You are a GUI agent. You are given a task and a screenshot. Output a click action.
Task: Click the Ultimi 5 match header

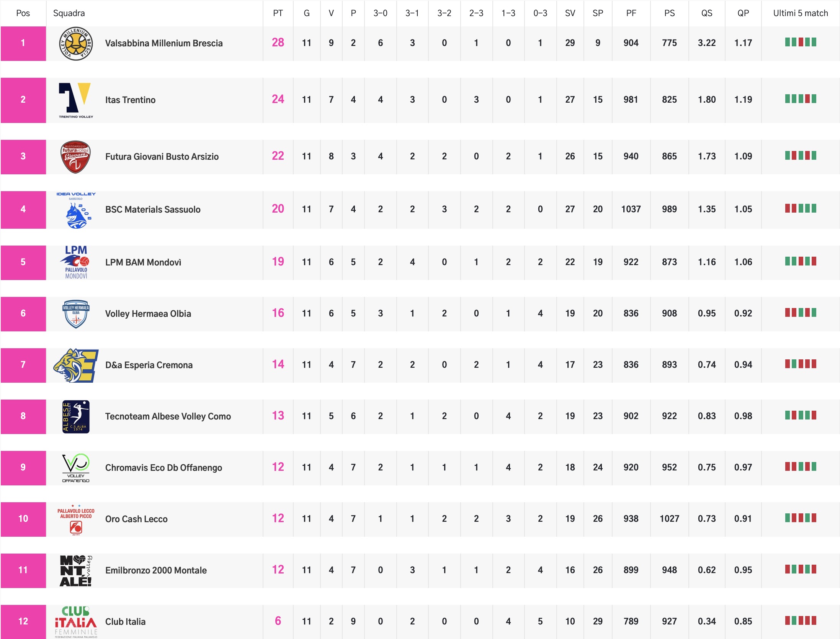point(800,13)
